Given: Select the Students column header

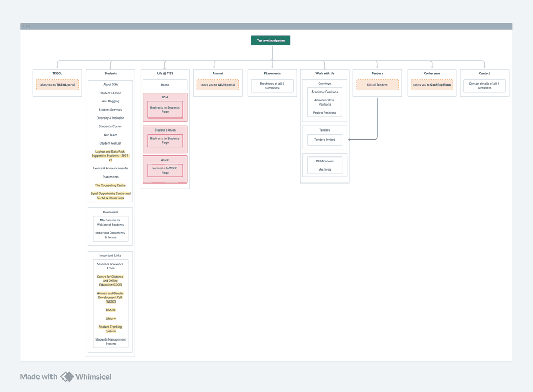Looking at the screenshot, I should tap(110, 73).
